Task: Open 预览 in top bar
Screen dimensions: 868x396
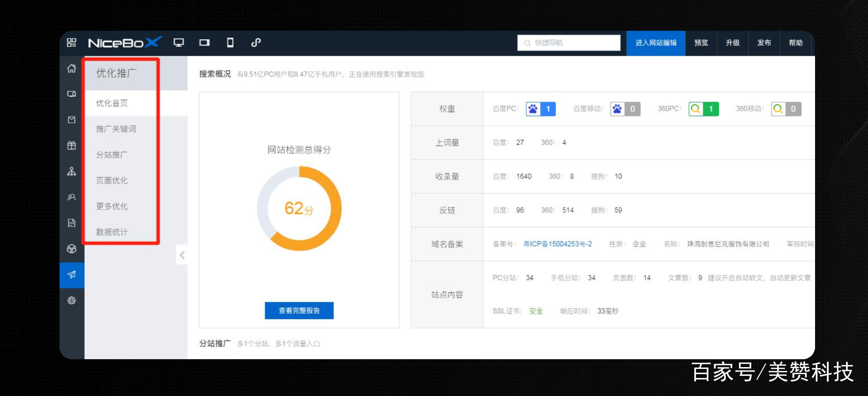Action: point(701,42)
